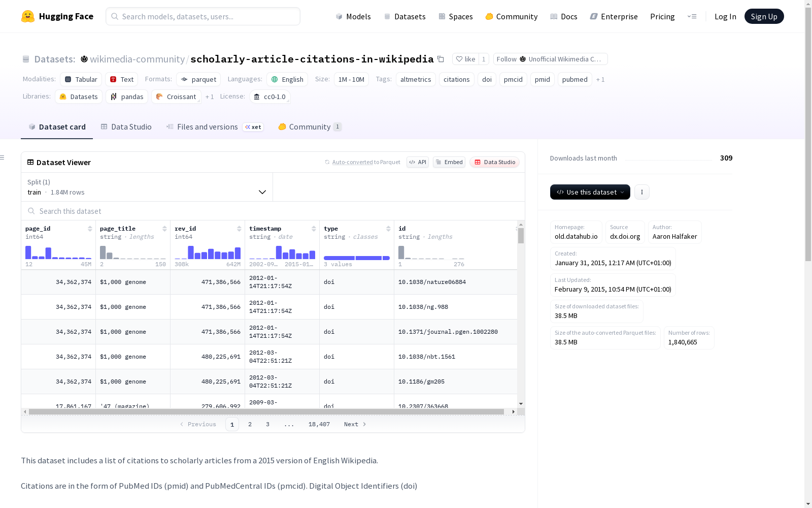Open the Embed viewer button

click(449, 162)
